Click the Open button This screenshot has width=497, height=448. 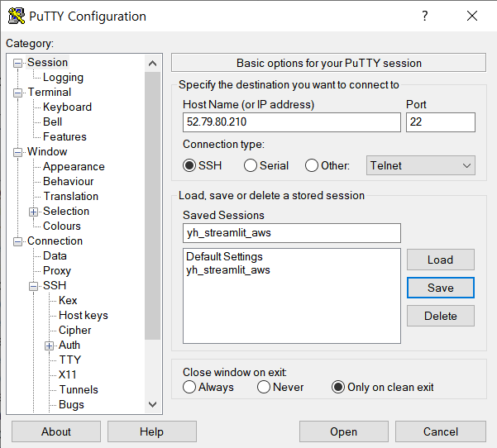(344, 431)
